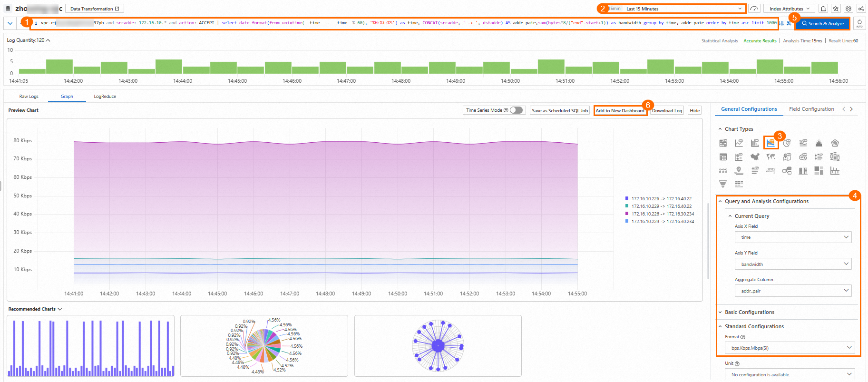Image resolution: width=868 pixels, height=382 pixels.
Task: Select the calendar table chart type
Action: click(x=723, y=157)
